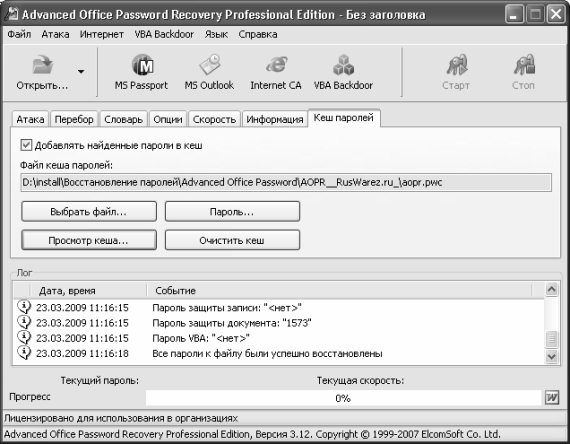Click the progress bar showing 0%
The width and height of the screenshot is (570, 444).
(x=343, y=398)
